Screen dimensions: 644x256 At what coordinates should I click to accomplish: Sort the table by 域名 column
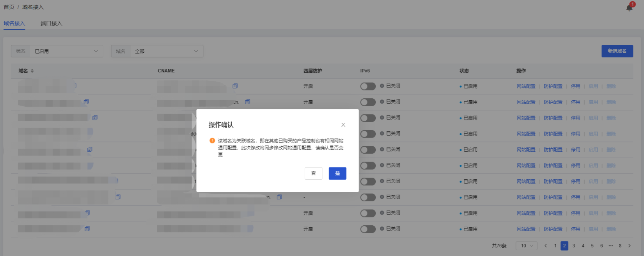(x=32, y=71)
